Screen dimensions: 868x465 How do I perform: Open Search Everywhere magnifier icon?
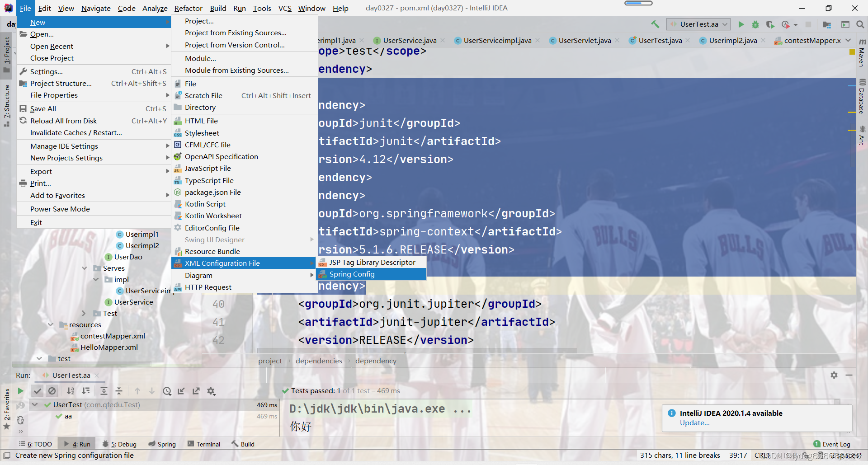click(x=860, y=24)
